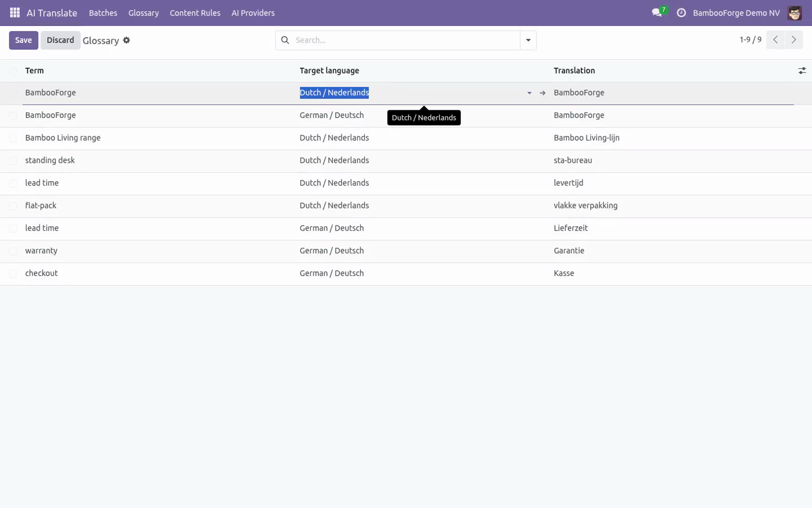812x508 pixels.
Task: Go to next page arrow
Action: point(794,40)
